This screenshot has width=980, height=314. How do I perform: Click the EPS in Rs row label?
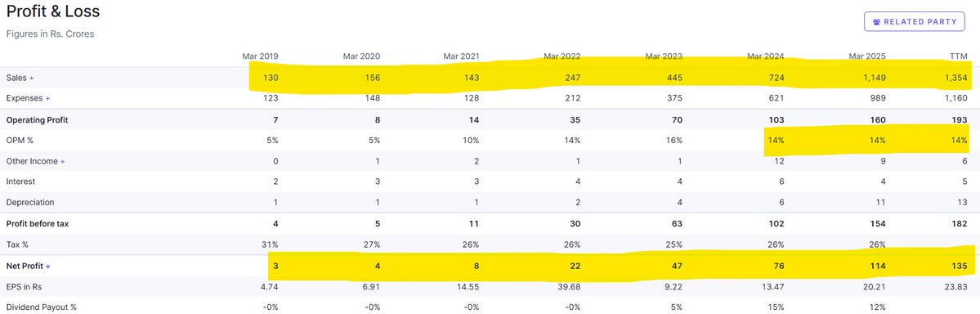click(25, 286)
